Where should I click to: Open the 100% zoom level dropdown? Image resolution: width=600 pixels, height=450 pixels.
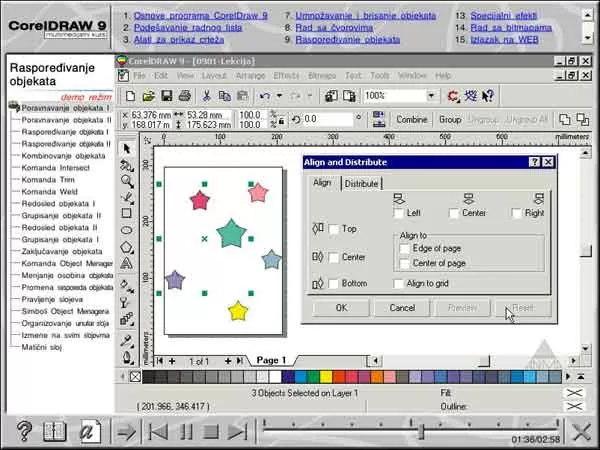click(431, 96)
